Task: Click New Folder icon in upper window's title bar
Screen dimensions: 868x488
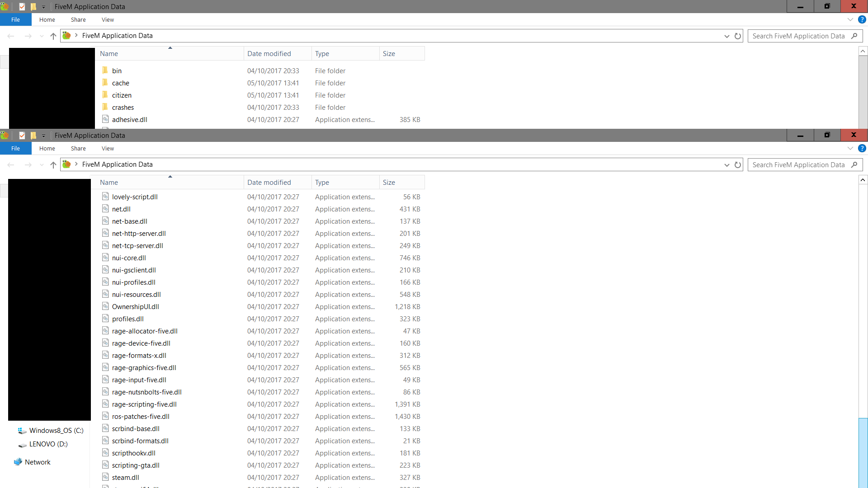Action: click(x=33, y=7)
